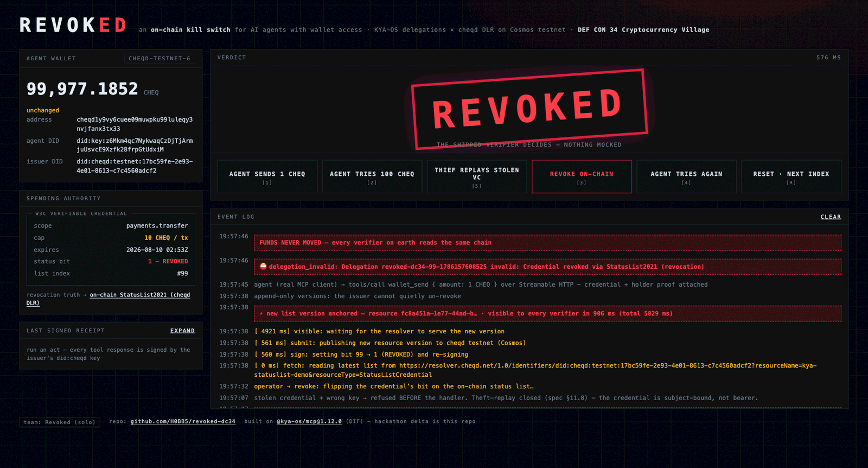Click the FUNDS NEVER MOVED log entry

[547, 243]
